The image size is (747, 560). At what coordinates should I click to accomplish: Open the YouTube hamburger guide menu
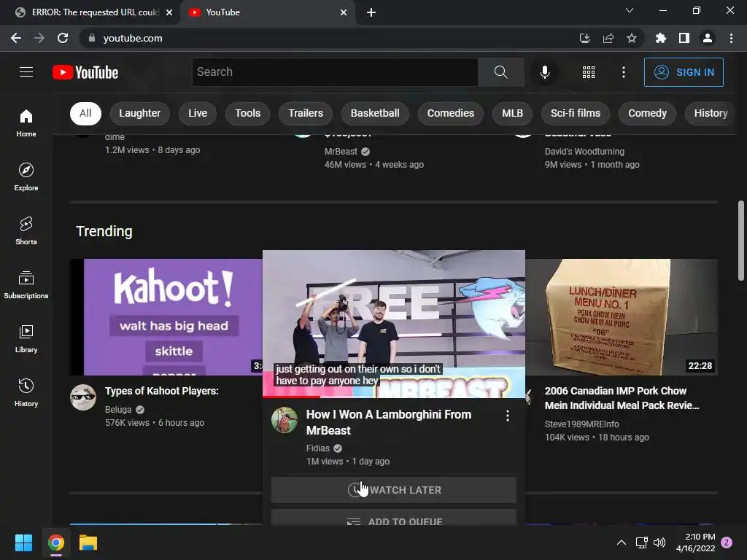click(x=26, y=72)
